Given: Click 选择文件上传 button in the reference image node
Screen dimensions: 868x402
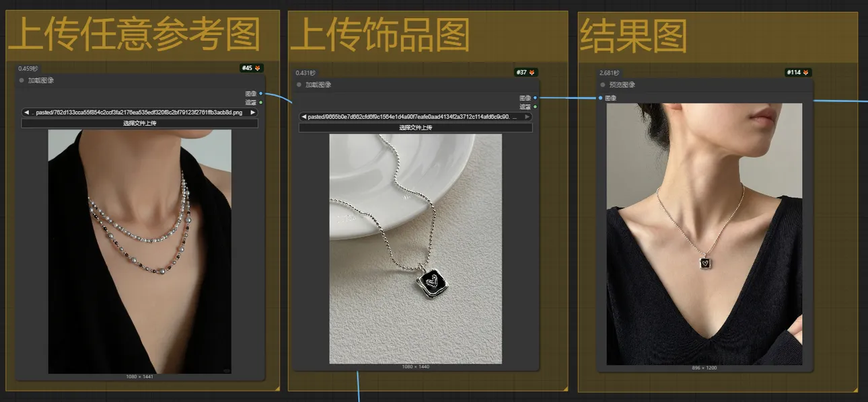Looking at the screenshot, I should tap(139, 124).
